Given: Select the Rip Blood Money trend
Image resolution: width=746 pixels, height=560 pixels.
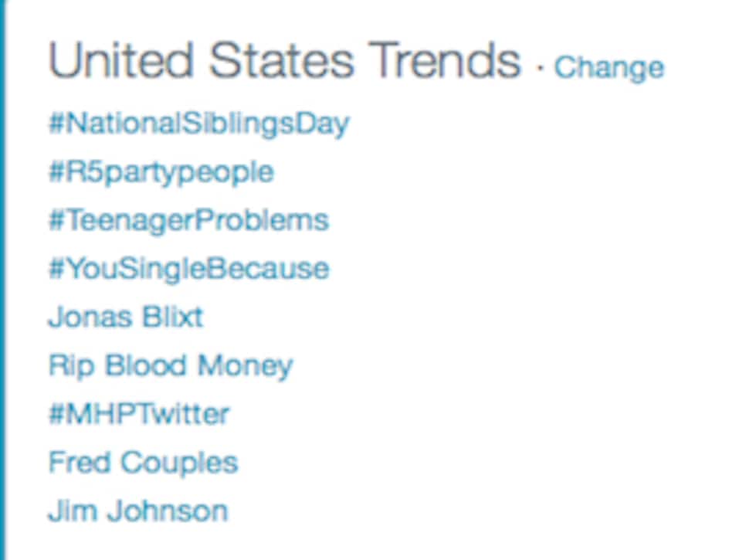Looking at the screenshot, I should tap(171, 366).
